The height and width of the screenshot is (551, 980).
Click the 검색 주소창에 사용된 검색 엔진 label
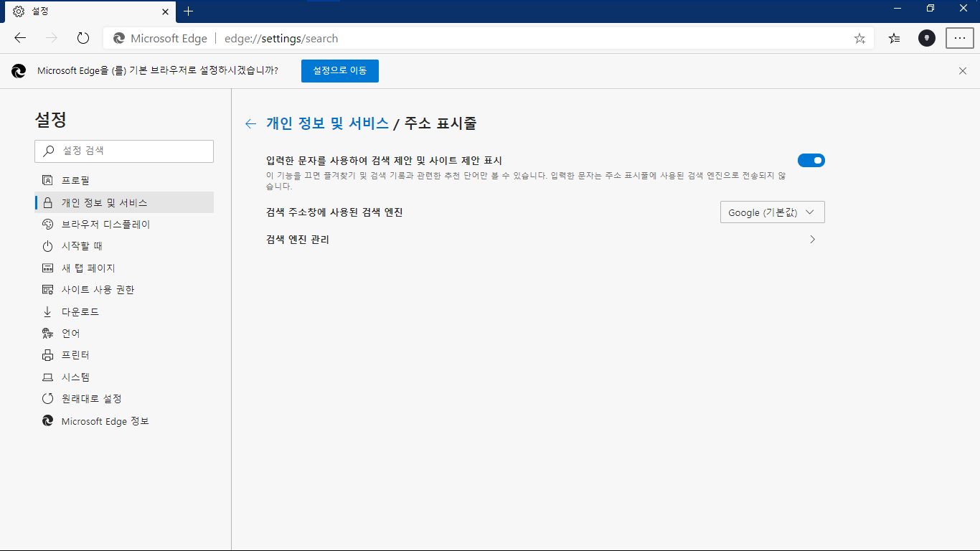334,212
